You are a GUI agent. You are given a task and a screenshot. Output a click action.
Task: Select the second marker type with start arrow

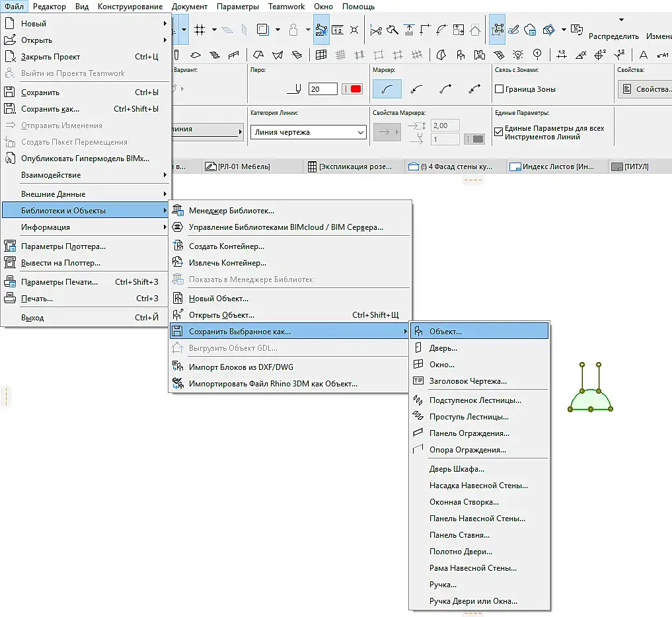tap(416, 89)
